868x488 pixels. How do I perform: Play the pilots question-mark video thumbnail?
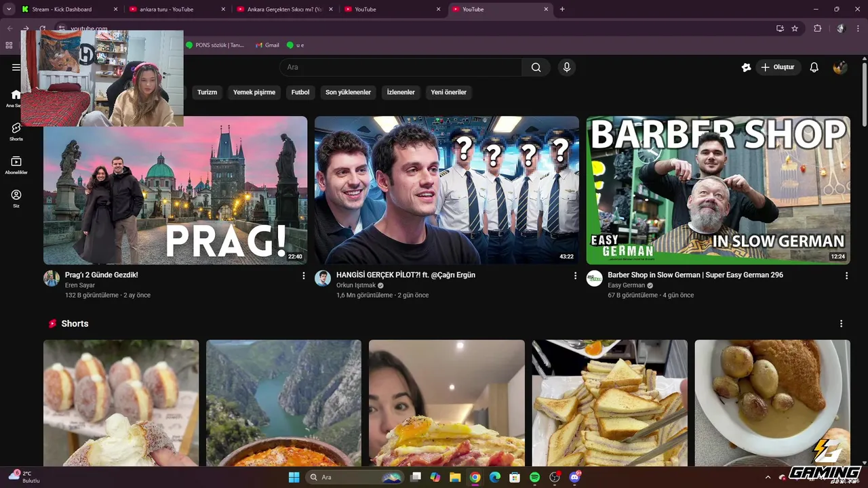coord(447,190)
